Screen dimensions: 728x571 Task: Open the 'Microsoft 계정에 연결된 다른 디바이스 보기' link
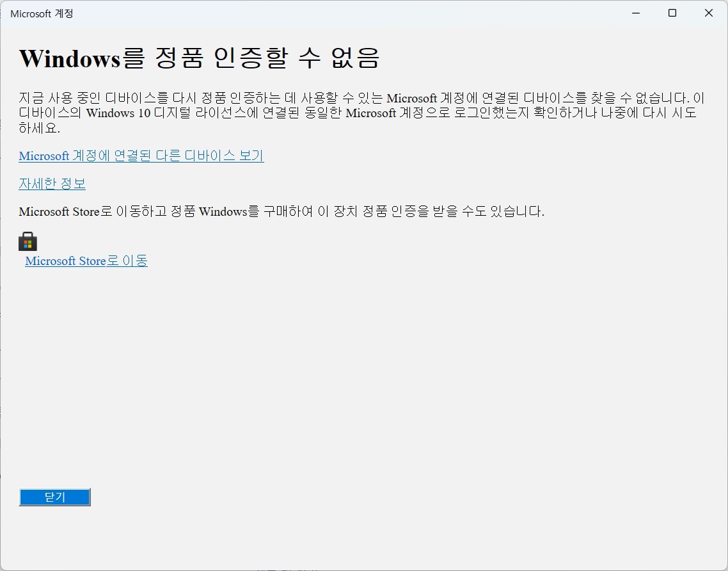point(141,156)
